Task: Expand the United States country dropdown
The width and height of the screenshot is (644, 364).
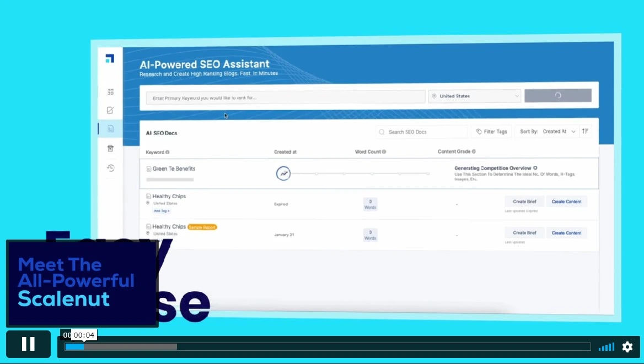Action: tap(474, 96)
